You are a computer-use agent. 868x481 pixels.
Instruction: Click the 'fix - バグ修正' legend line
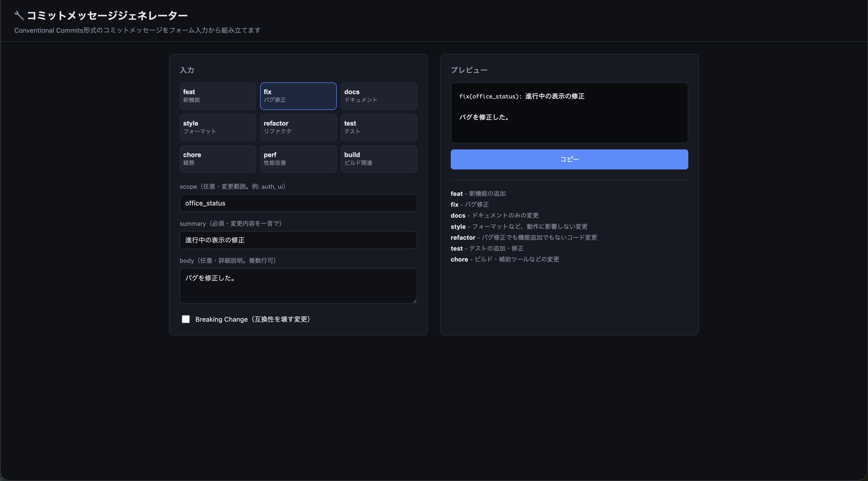point(469,204)
